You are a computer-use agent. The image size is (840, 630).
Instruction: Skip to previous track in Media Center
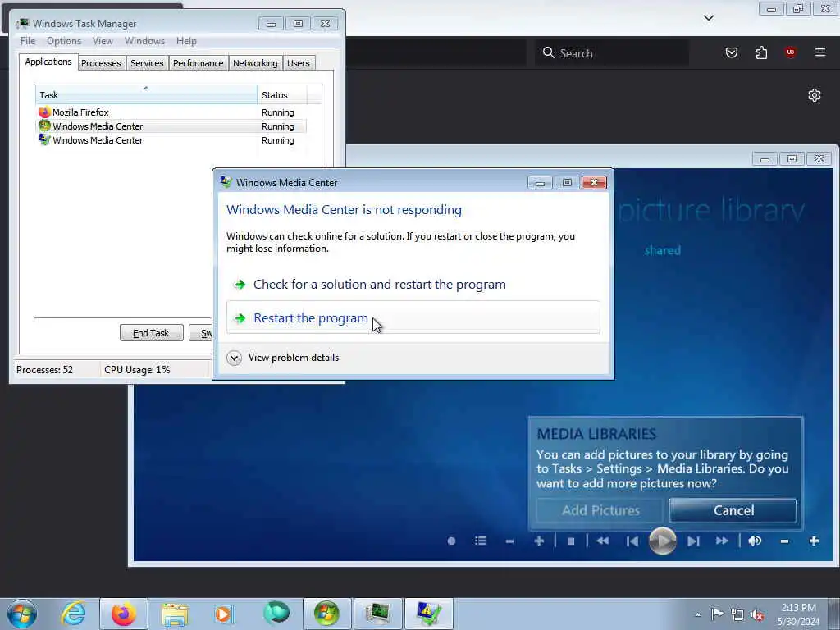632,541
